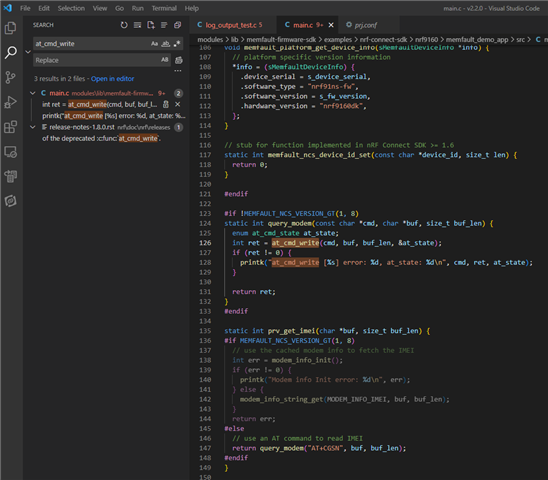Screen dimensions: 548x480
Task: Open Source Control view
Action: tap(10, 77)
